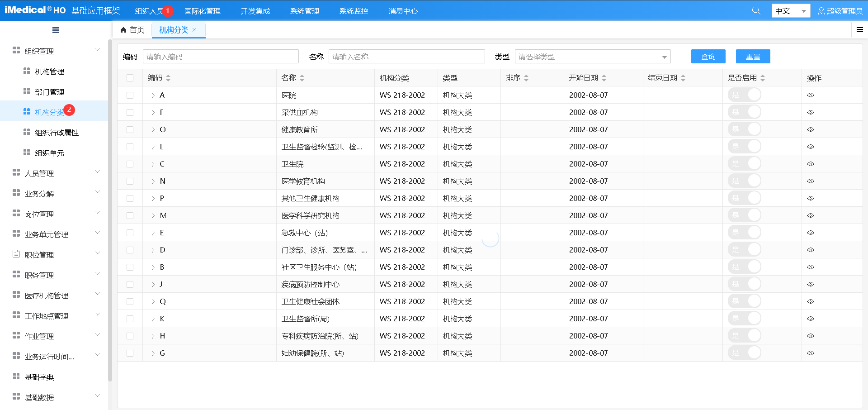Select 部门管理 in the sidebar
Image resolution: width=868 pixels, height=410 pixels.
50,92
